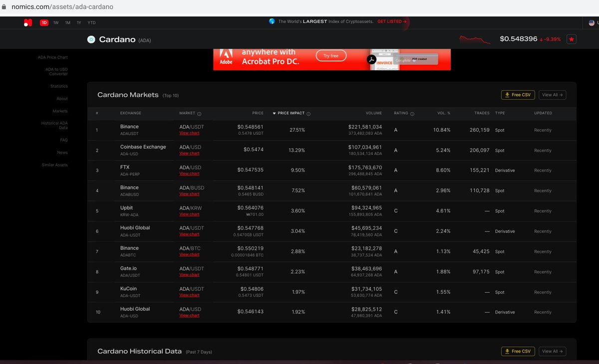The height and width of the screenshot is (364, 599).
Task: Click the Adobe logo in the ad
Action: tap(227, 57)
